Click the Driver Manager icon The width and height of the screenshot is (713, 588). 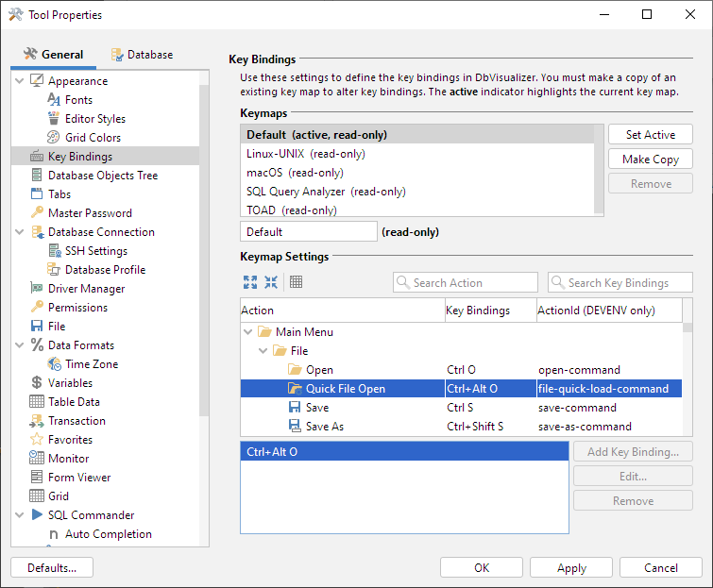pos(37,289)
